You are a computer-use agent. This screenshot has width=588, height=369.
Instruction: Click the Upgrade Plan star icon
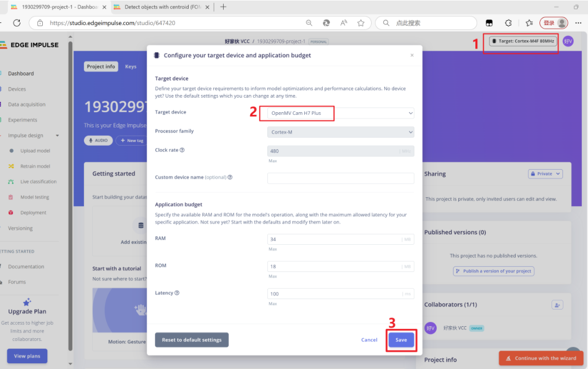(27, 302)
